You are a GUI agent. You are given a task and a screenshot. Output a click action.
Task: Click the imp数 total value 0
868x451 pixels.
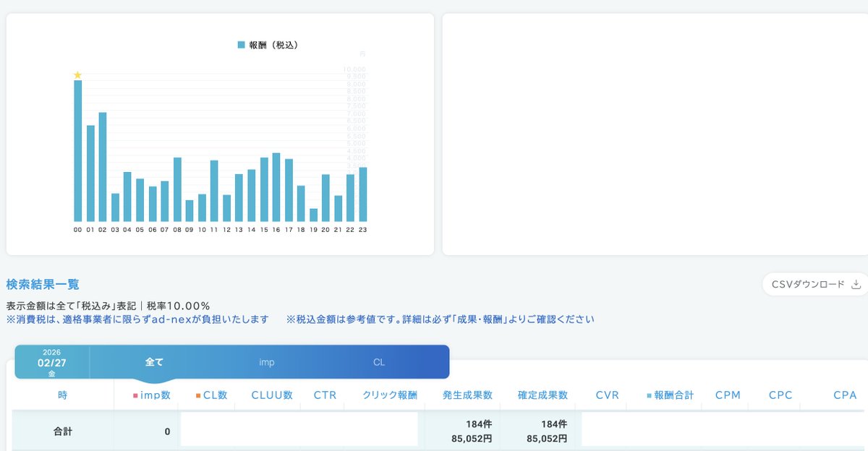(x=167, y=431)
